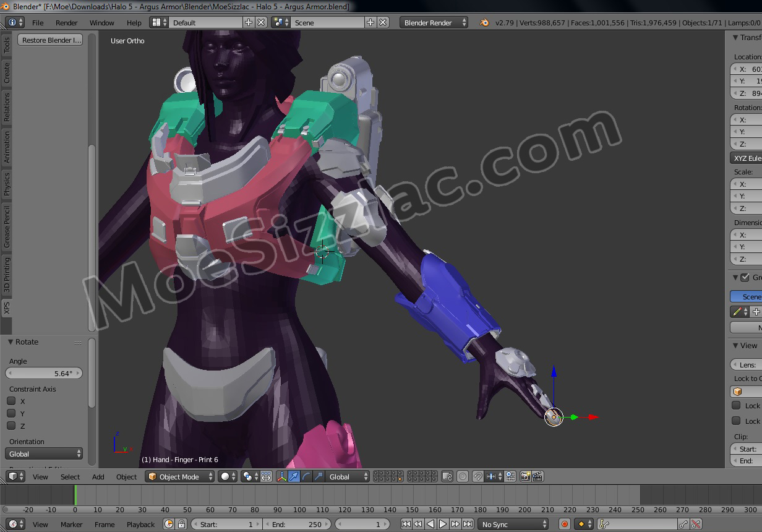This screenshot has width=762, height=532.
Task: Click the Grease Pencil pencil icon
Action: pos(739,312)
